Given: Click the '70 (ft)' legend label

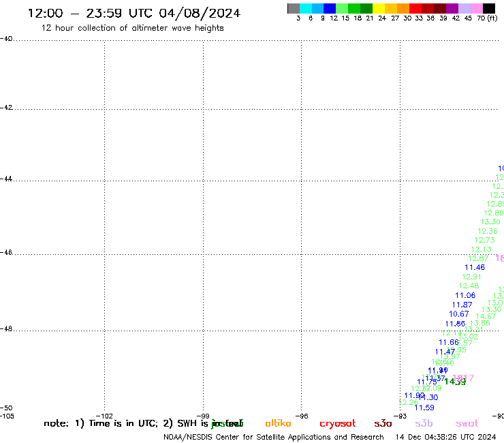Looking at the screenshot, I should (487, 18).
